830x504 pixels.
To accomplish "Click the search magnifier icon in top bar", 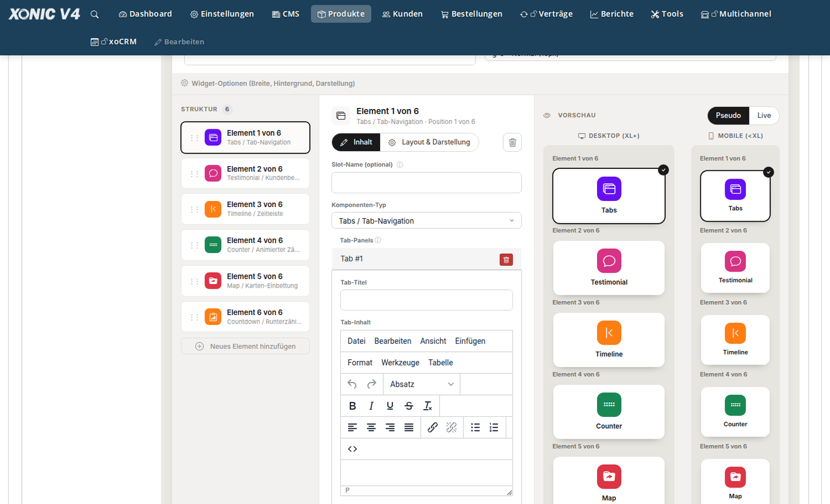I will [x=95, y=14].
